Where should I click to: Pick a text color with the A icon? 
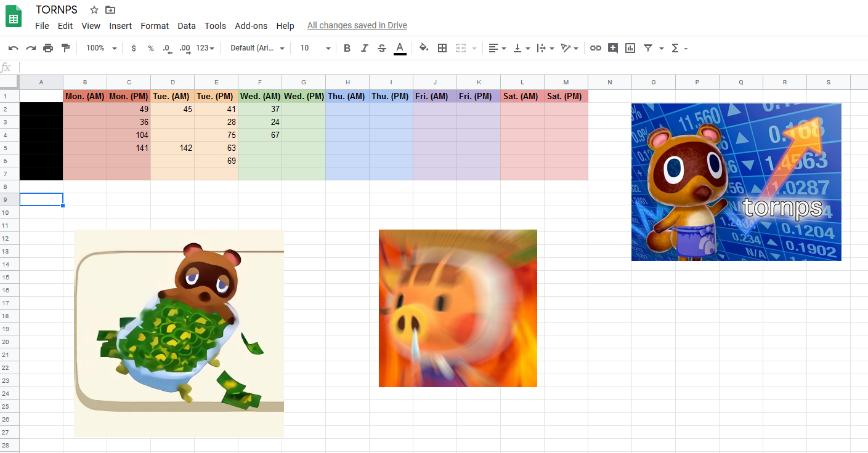(400, 48)
